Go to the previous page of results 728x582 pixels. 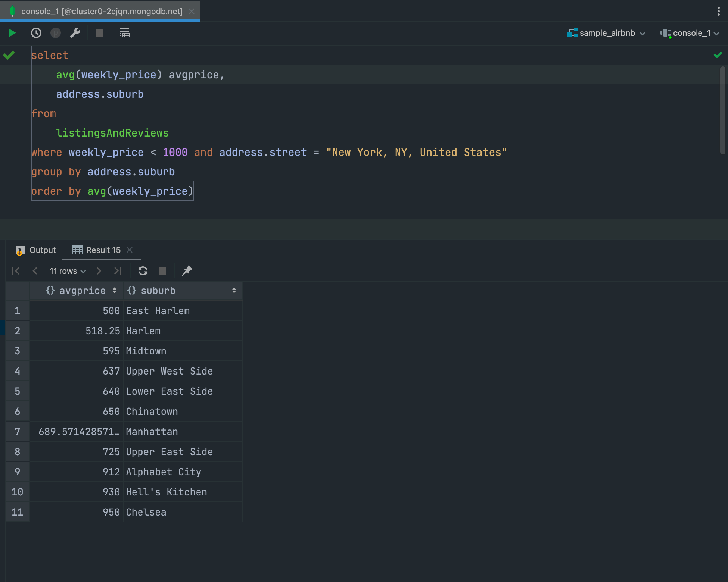35,271
